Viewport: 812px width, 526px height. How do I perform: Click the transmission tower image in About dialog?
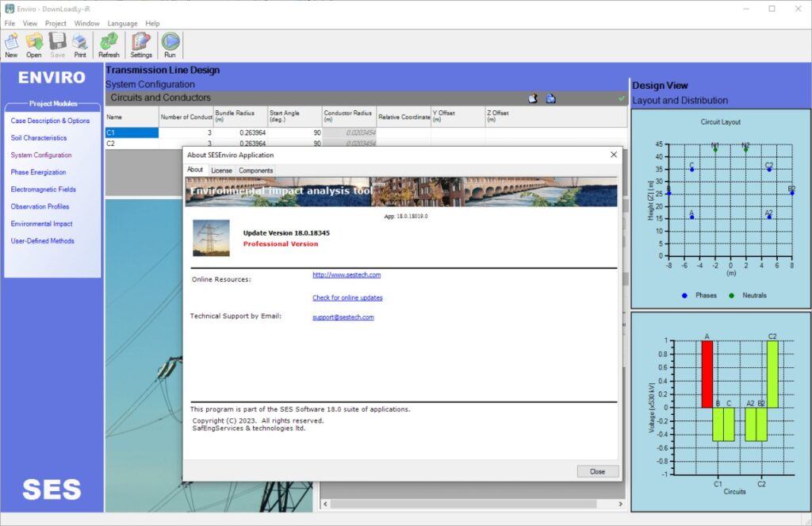point(211,238)
